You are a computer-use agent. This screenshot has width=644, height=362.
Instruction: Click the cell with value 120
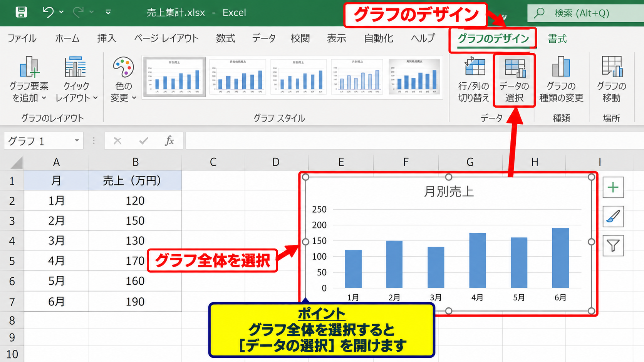pyautogui.click(x=135, y=200)
